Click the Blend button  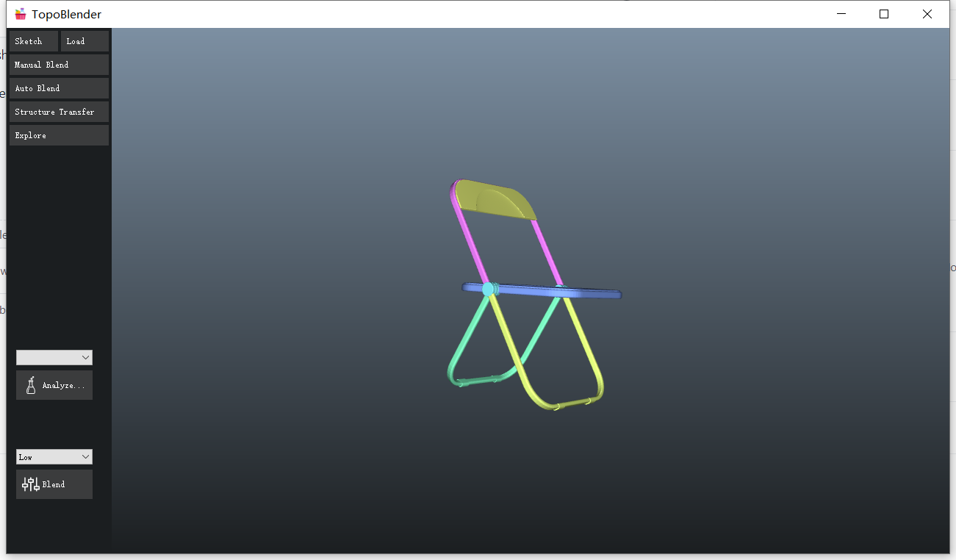(54, 484)
